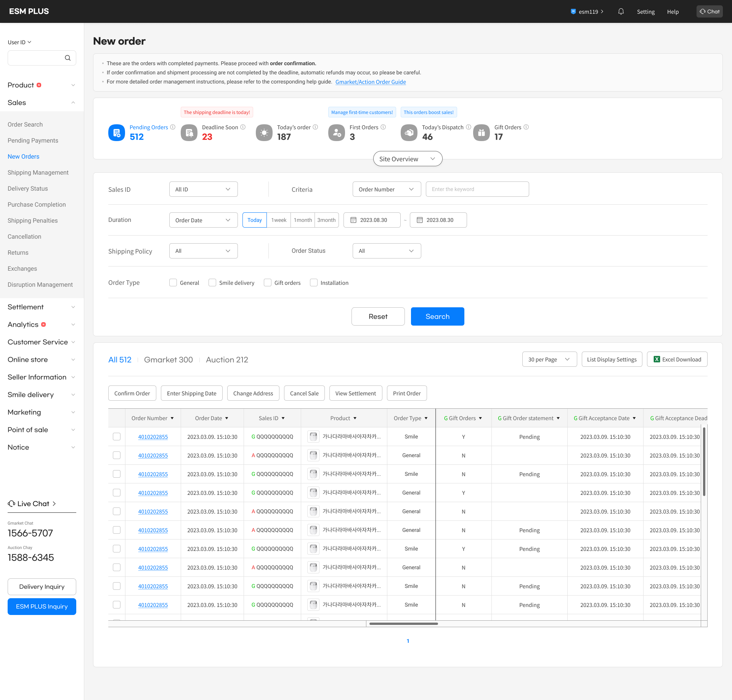The height and width of the screenshot is (700, 732).
Task: Open the Sales ID All ID dropdown
Action: pyautogui.click(x=203, y=189)
